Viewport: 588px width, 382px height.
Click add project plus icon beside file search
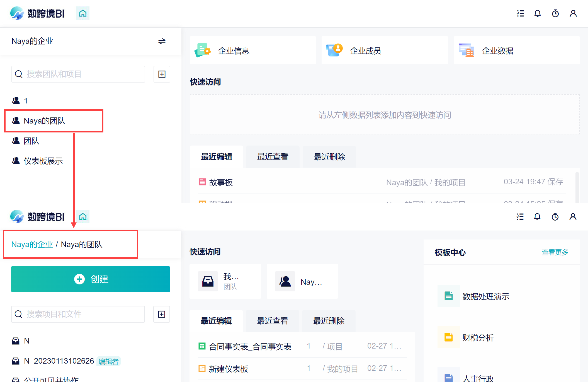coord(162,314)
